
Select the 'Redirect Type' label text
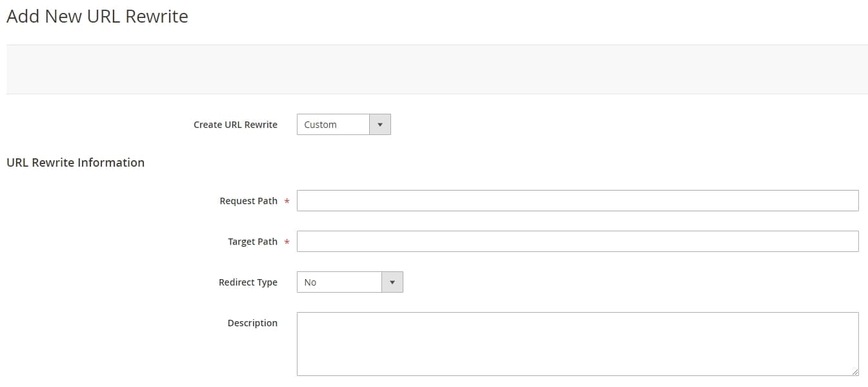click(248, 282)
